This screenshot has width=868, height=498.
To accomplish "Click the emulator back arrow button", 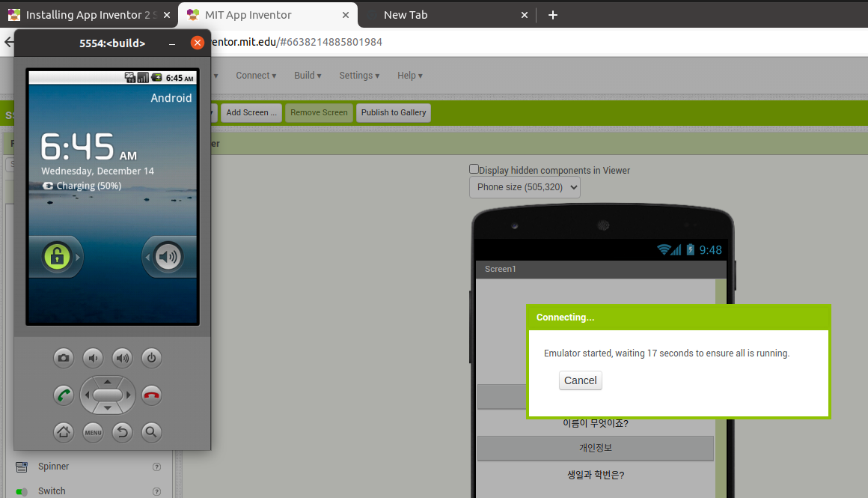I will tap(122, 432).
